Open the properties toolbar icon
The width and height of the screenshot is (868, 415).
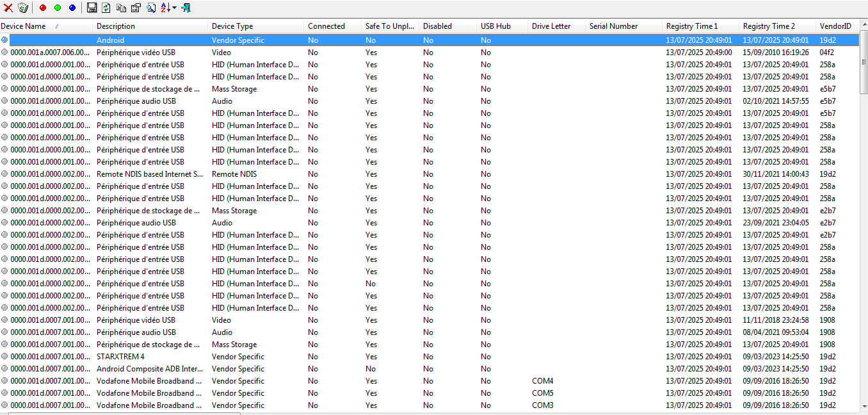(x=136, y=8)
